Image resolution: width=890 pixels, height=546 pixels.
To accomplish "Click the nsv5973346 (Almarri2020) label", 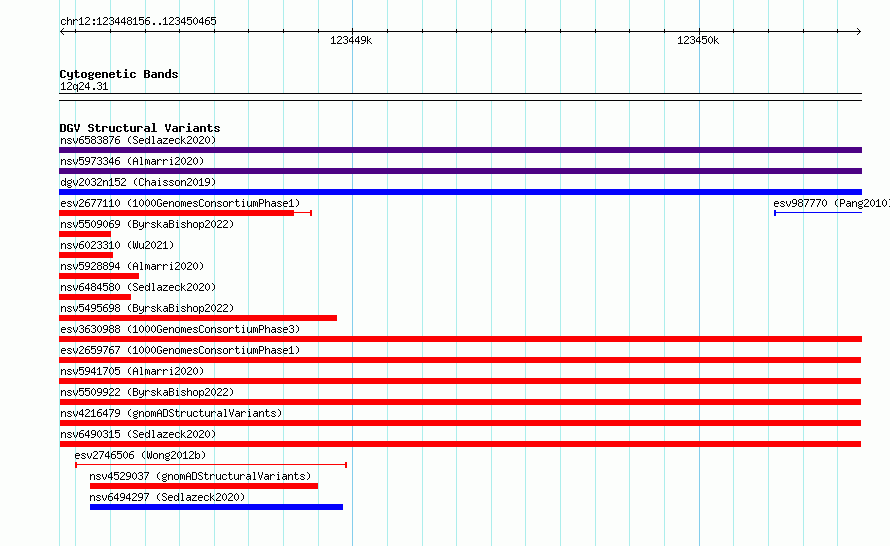I will (x=132, y=161).
